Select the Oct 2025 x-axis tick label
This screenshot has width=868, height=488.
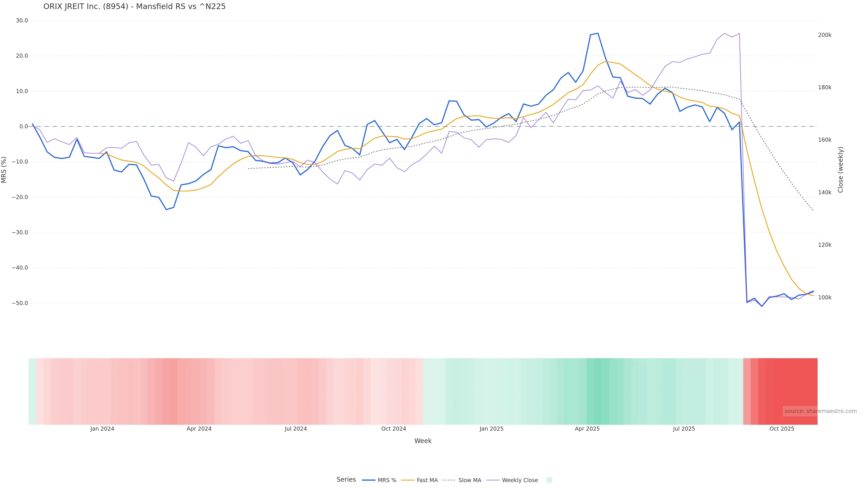782,429
